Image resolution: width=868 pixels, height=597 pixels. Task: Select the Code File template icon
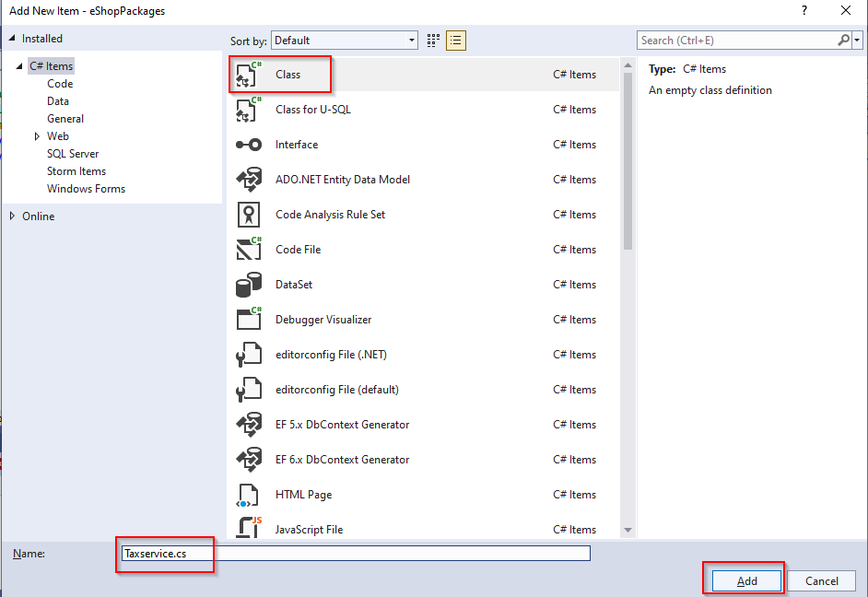point(249,249)
